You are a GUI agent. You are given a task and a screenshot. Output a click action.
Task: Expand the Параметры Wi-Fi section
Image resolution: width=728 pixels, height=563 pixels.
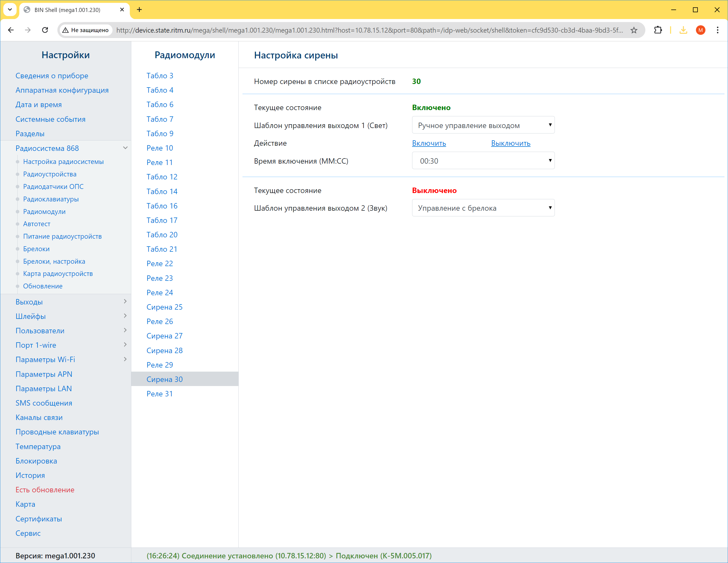click(125, 359)
